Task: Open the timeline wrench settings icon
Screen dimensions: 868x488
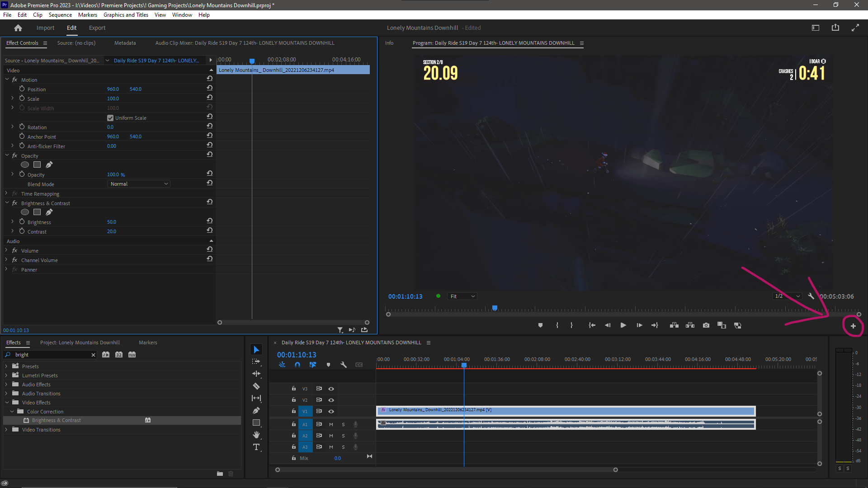Action: click(x=344, y=365)
